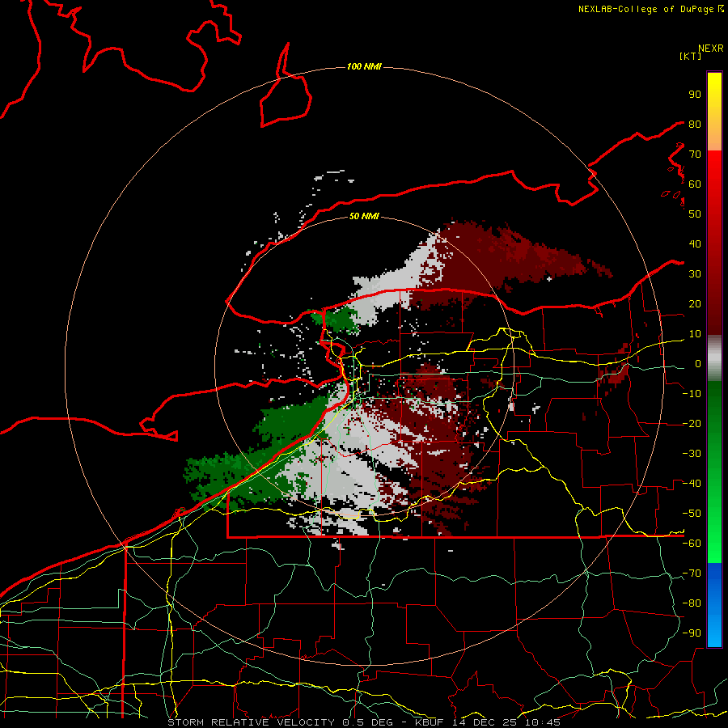Click the NEXR label above the scale

point(711,49)
